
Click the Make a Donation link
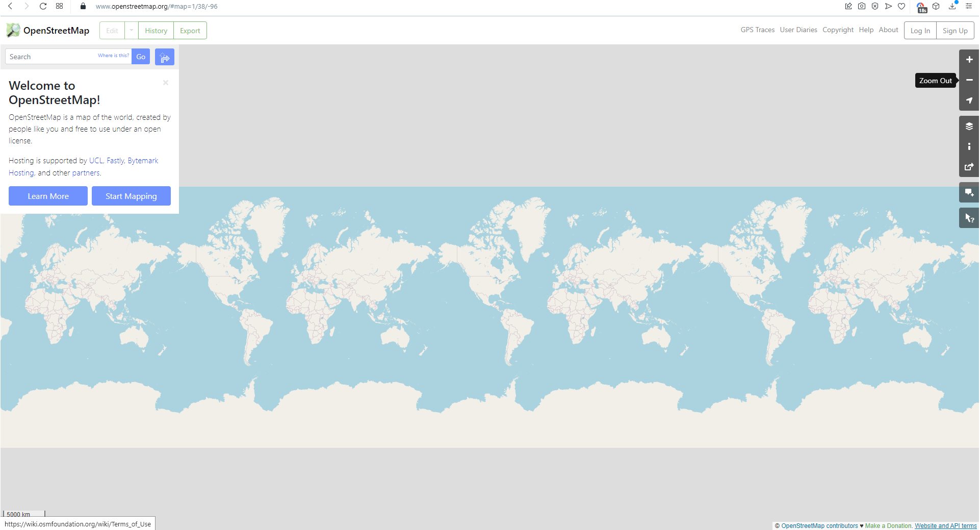point(888,526)
